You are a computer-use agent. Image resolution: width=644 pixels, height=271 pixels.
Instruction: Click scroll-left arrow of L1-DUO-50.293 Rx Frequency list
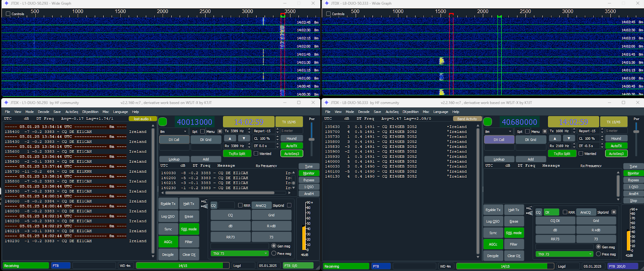click(x=163, y=193)
